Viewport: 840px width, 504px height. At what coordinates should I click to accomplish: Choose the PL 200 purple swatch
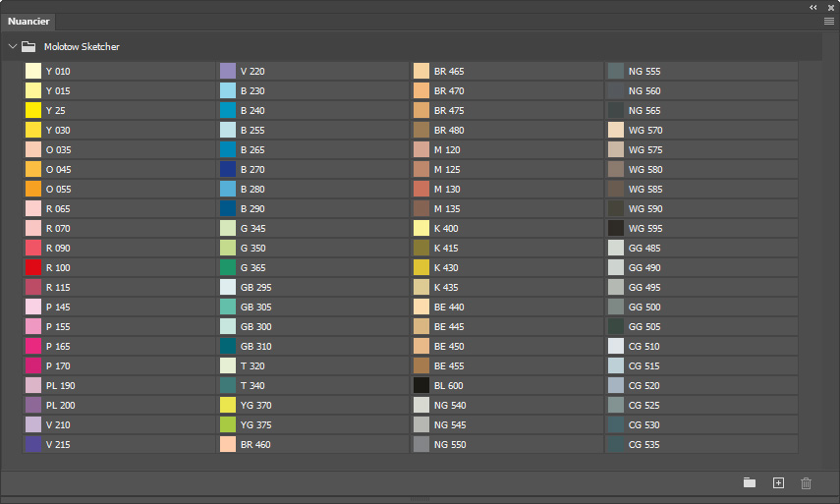(x=33, y=406)
